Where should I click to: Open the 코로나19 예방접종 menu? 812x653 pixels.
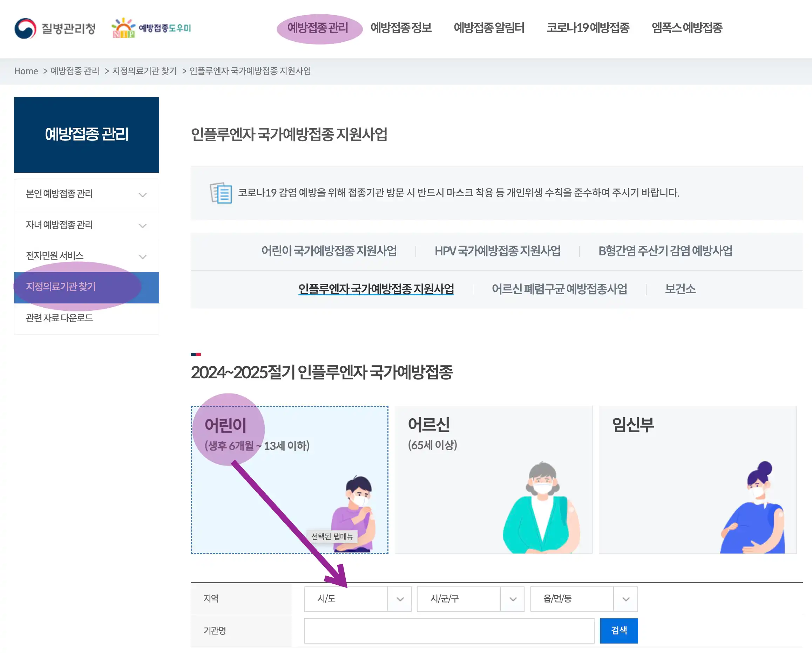[589, 27]
